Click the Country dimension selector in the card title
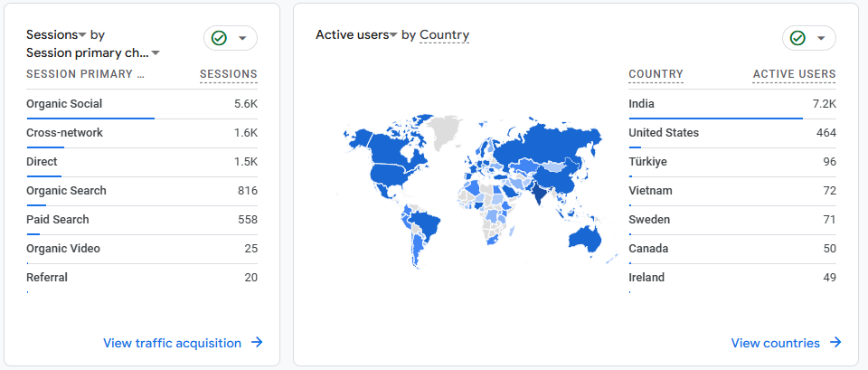 (444, 34)
